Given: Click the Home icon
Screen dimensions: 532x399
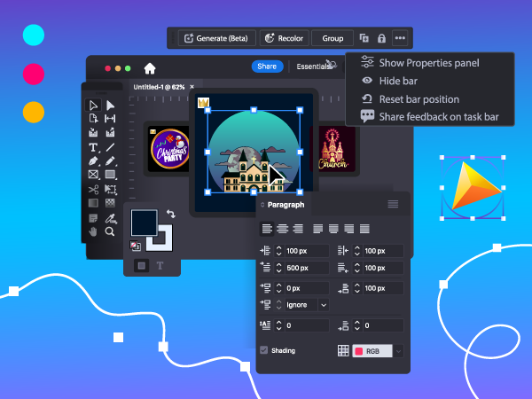Looking at the screenshot, I should coord(149,67).
